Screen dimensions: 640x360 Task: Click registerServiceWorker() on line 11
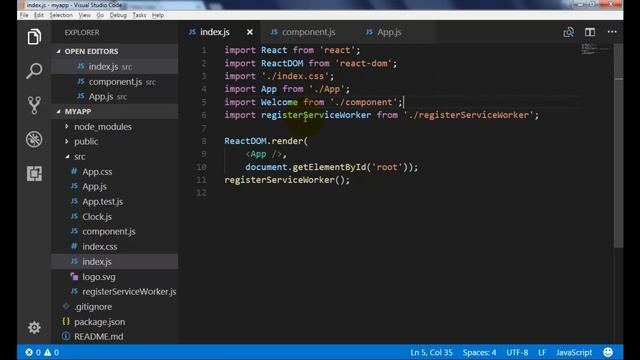point(287,180)
